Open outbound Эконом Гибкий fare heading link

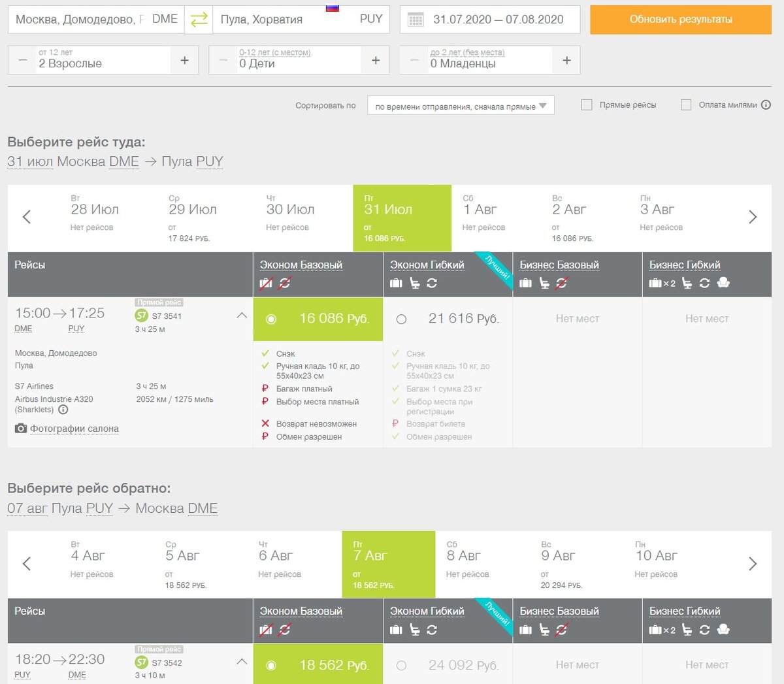click(427, 265)
